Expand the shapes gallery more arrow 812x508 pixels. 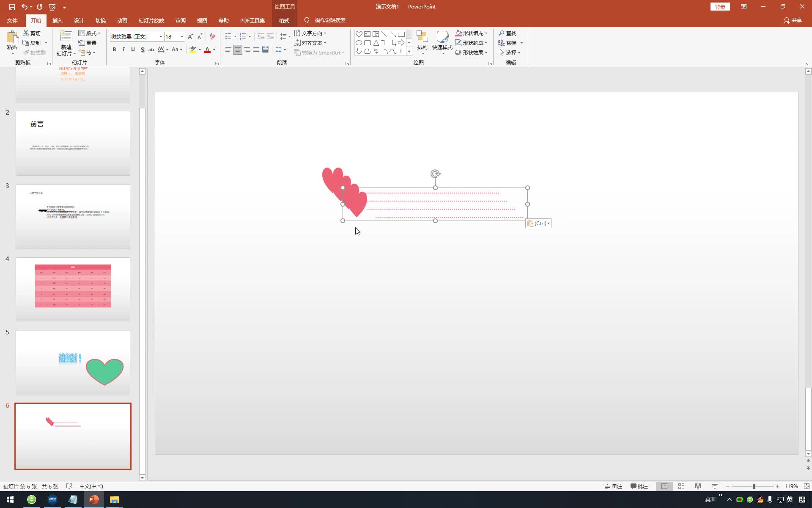click(x=409, y=52)
